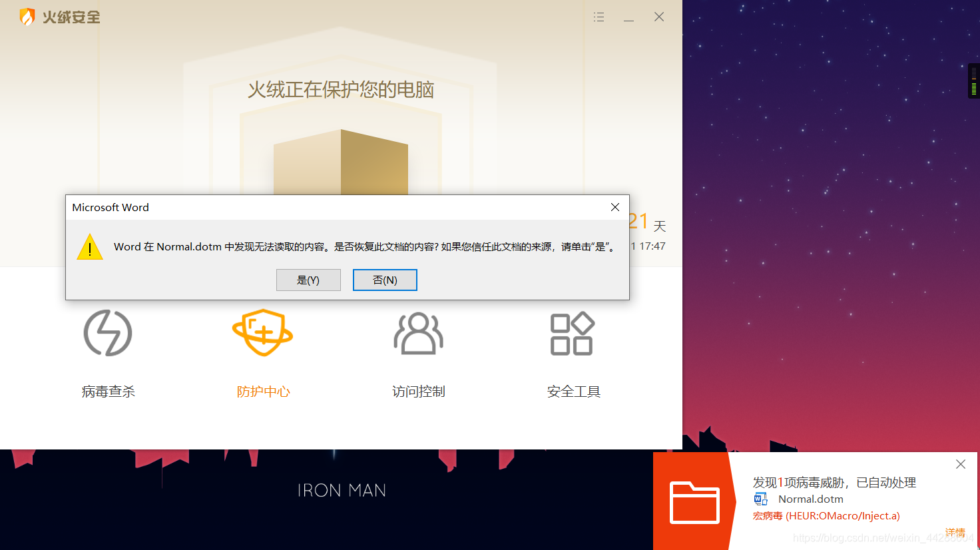Click the 火绒正在保护您的电脑 status heading
Viewport: 980px width, 550px height.
[341, 90]
